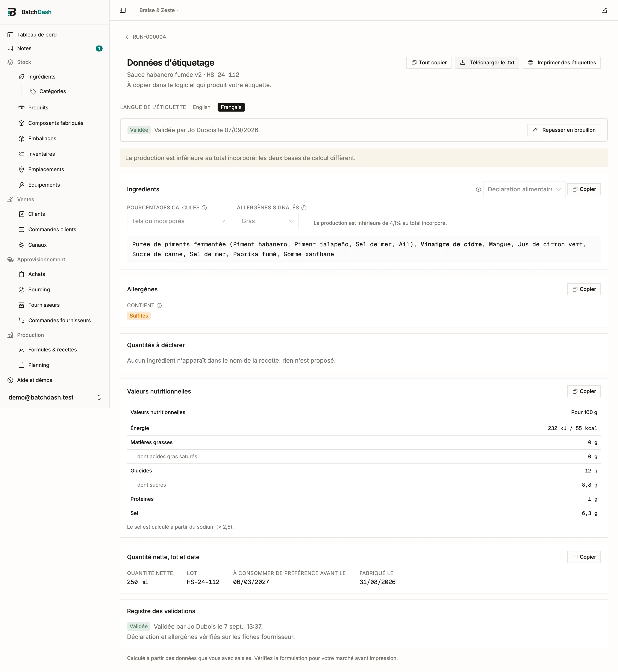Copy the Quantité nette, lot et date section

(x=584, y=557)
